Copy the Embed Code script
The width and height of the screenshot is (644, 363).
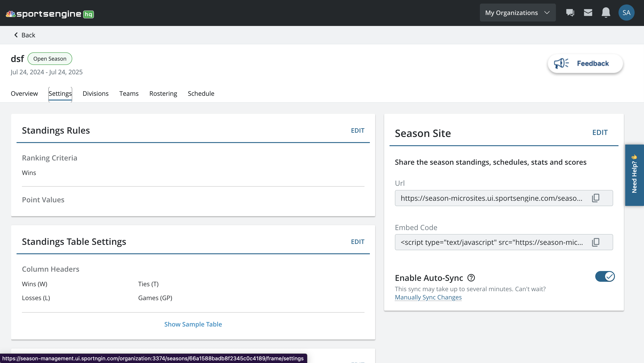595,242
